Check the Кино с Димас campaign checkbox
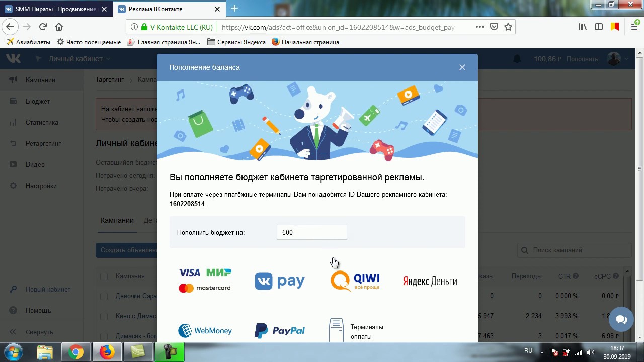This screenshot has height=362, width=644. [x=104, y=316]
